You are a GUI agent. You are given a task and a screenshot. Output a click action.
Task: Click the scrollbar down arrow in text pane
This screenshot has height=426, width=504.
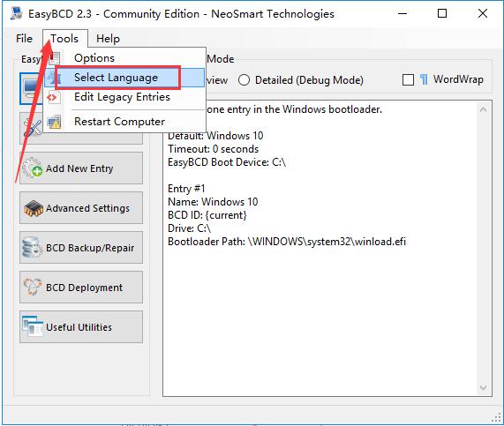tap(483, 387)
